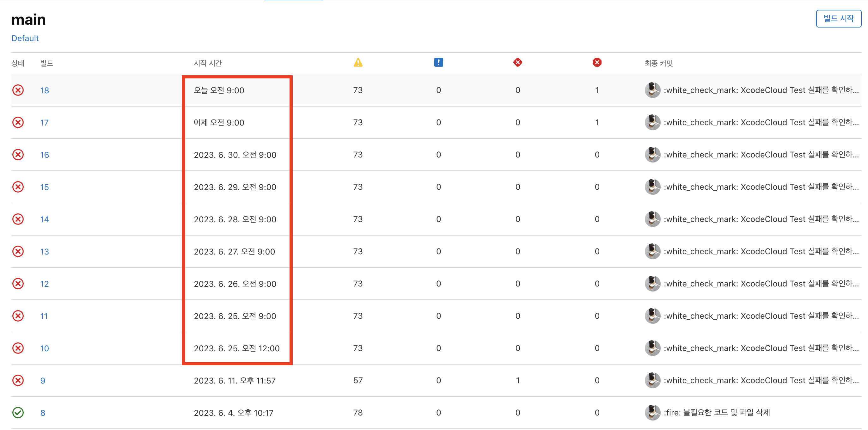Image resolution: width=868 pixels, height=430 pixels.
Task: Click failed status icon for build 9
Action: [18, 380]
